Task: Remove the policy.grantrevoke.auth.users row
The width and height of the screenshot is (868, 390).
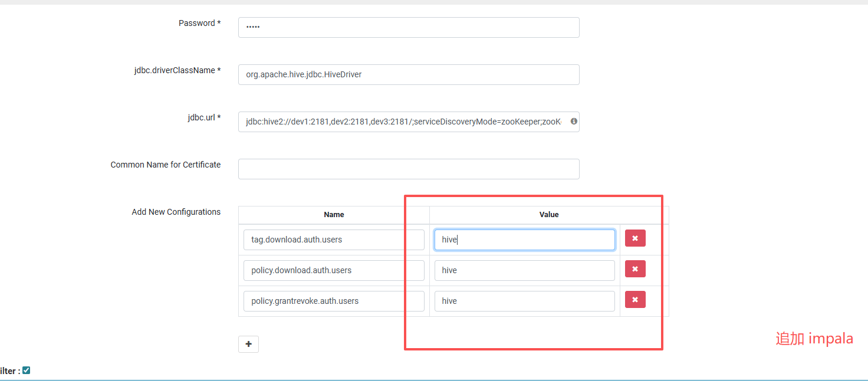Action: click(x=635, y=300)
